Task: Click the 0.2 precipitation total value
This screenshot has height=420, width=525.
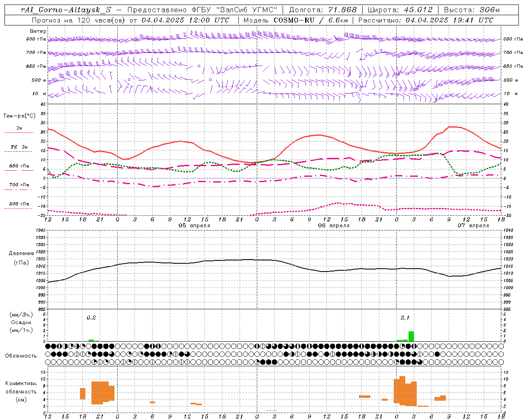Action: pos(91,318)
